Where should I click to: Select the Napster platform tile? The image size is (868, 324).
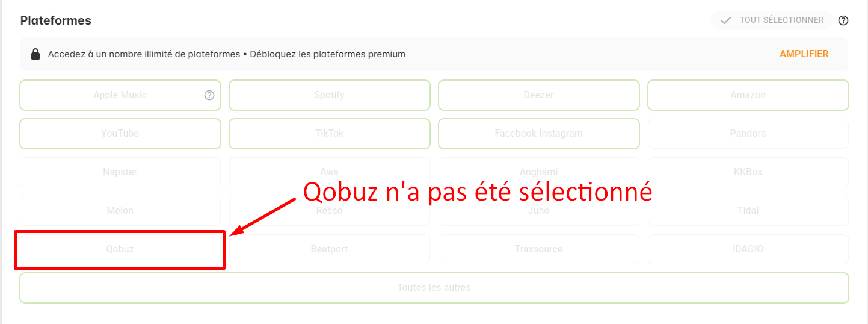[120, 172]
